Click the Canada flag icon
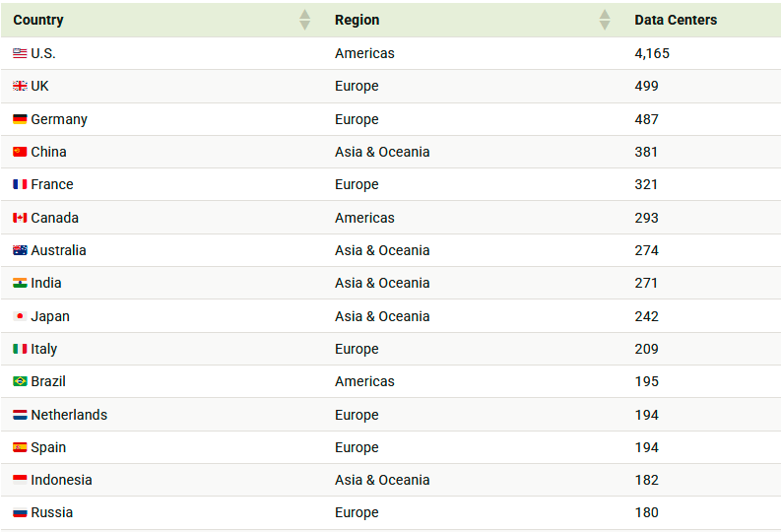 pyautogui.click(x=20, y=218)
